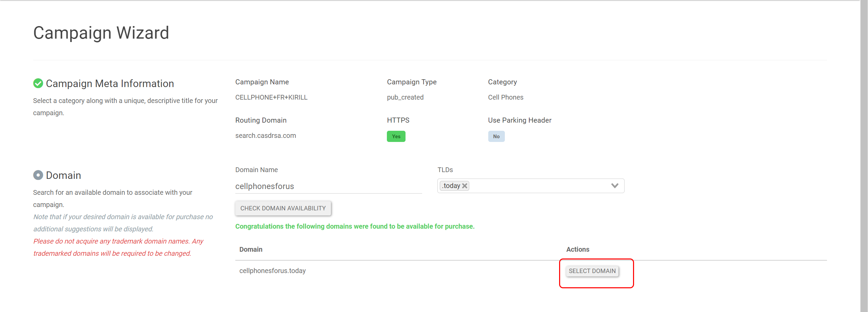Image resolution: width=868 pixels, height=312 pixels.
Task: Click the Domain Name field label
Action: tap(256, 170)
